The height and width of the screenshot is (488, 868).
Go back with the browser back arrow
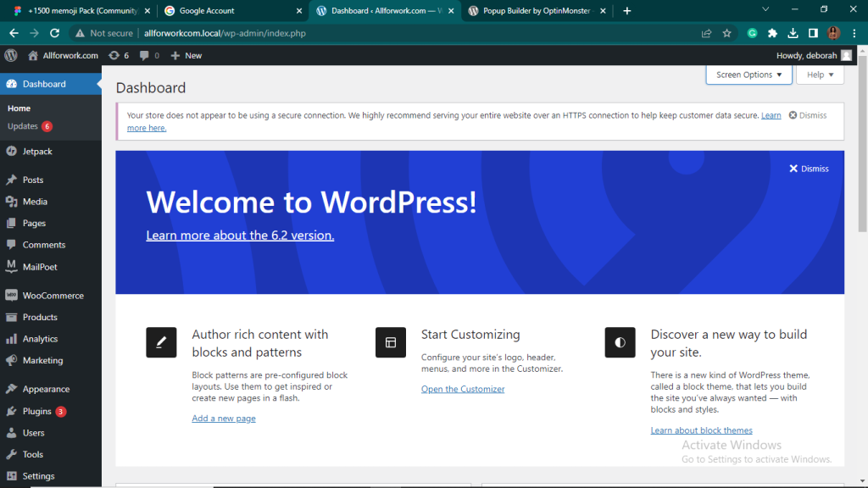(14, 33)
